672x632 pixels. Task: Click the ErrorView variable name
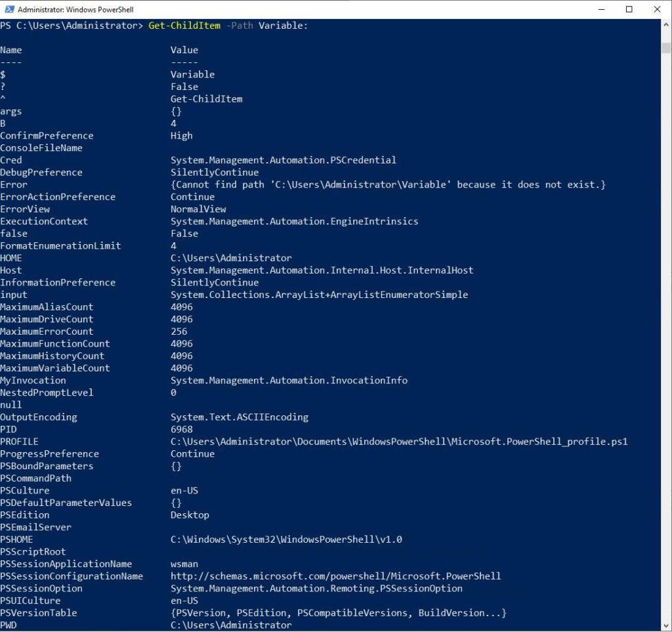tap(25, 209)
